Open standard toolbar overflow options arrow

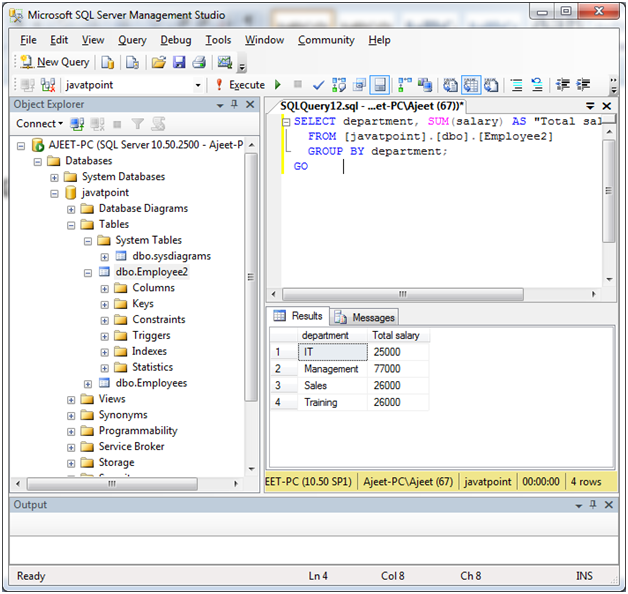pyautogui.click(x=242, y=67)
